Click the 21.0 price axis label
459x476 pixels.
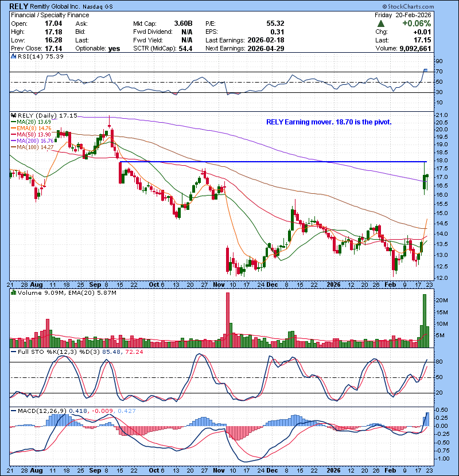pos(442,115)
